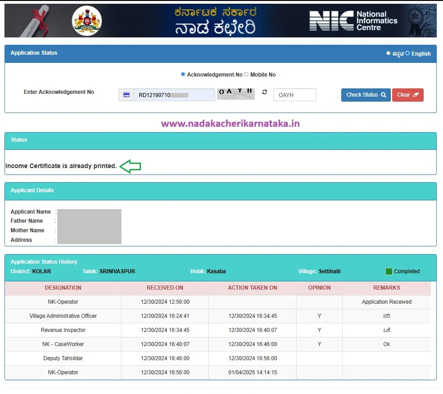The width and height of the screenshot is (443, 394).
Task: Click the OAYH captcha image
Action: (236, 94)
